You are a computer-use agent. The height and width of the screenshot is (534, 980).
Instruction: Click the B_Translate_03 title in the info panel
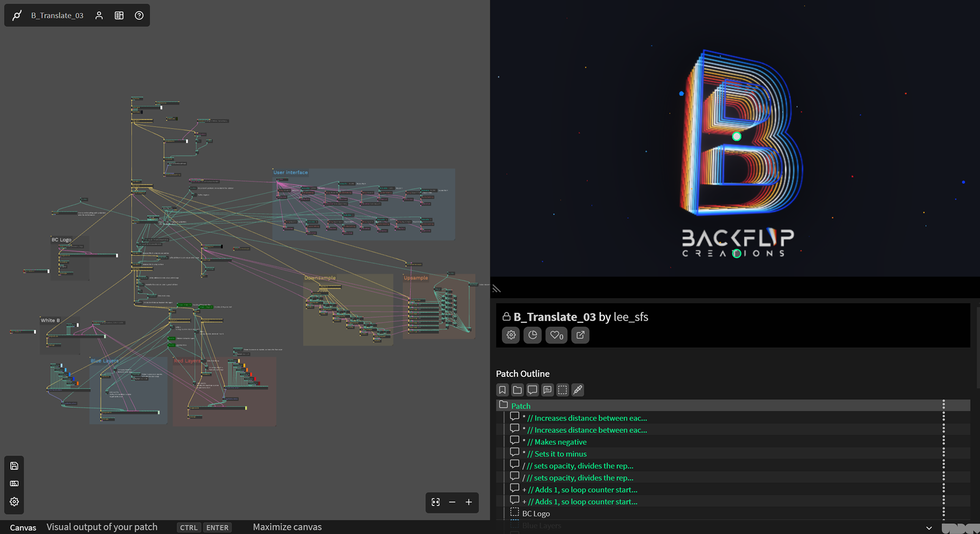pos(554,317)
